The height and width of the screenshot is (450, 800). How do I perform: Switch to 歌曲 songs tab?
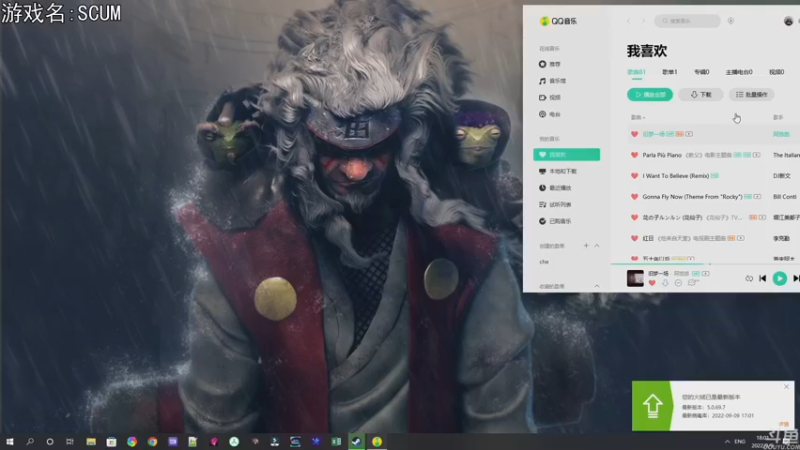(x=636, y=72)
